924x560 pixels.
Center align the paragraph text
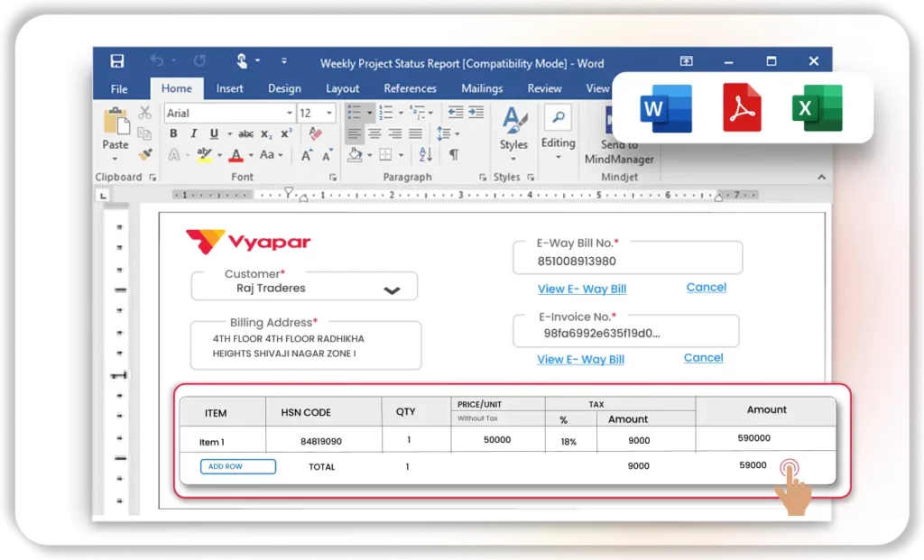point(374,133)
